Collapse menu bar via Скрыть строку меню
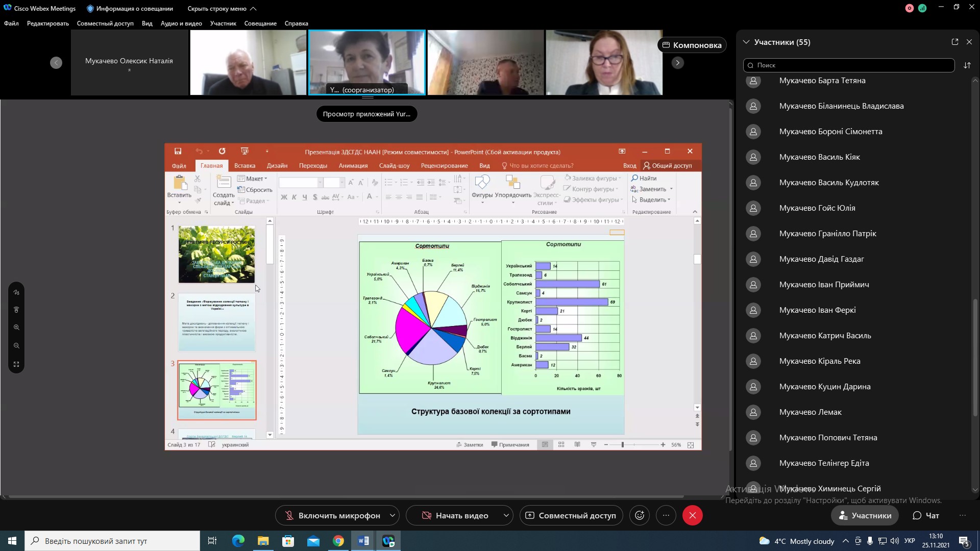Image resolution: width=980 pixels, height=551 pixels. click(x=222, y=9)
